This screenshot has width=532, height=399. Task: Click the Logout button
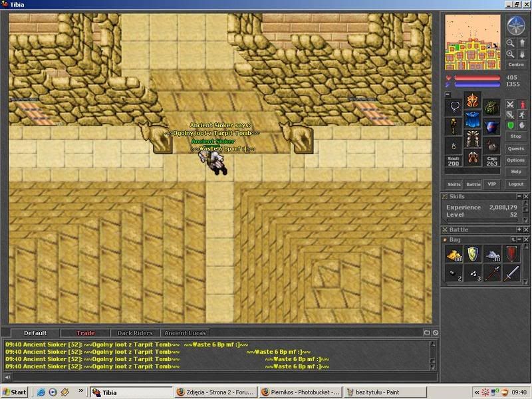516,184
